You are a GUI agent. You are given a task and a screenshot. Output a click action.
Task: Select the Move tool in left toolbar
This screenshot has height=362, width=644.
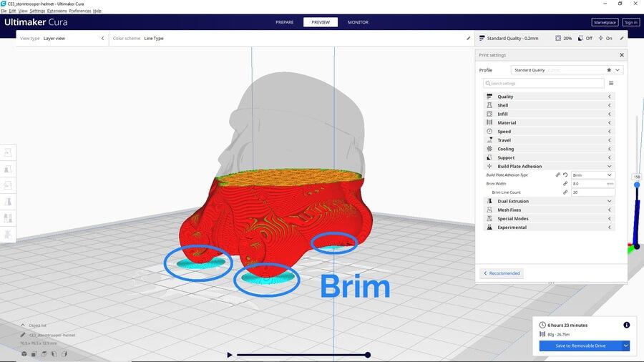click(8, 152)
